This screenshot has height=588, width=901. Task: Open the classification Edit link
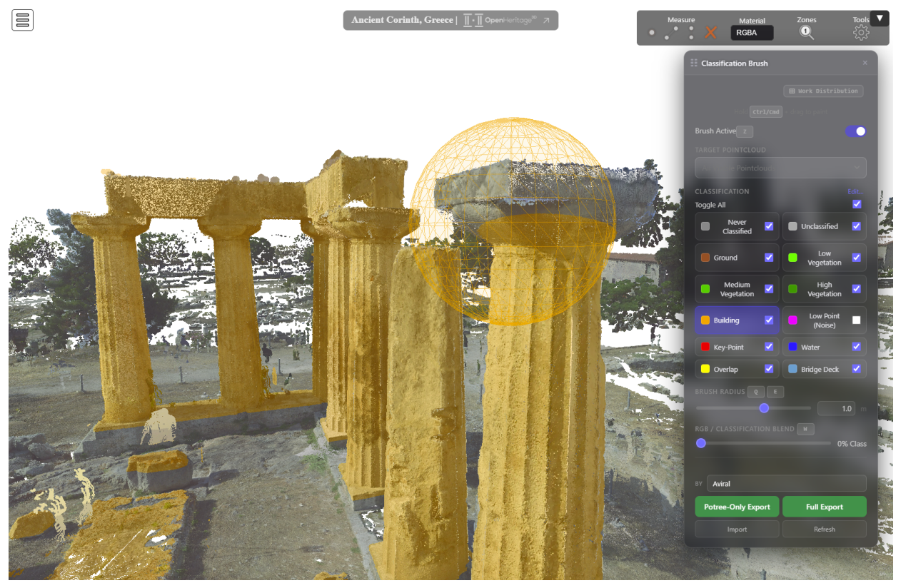[x=856, y=191]
